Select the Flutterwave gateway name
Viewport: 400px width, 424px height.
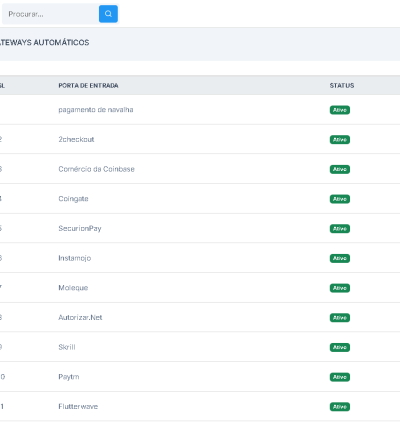pyautogui.click(x=78, y=406)
